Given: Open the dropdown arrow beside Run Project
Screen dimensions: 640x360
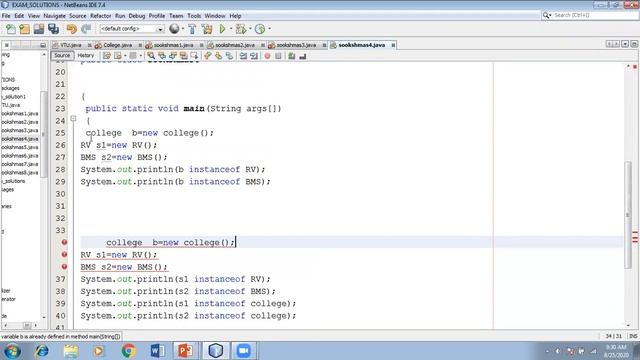Looking at the screenshot, I should coord(231,29).
